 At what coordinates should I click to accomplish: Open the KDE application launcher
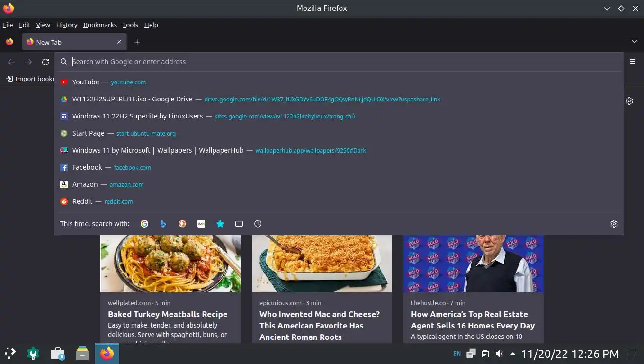click(10, 353)
